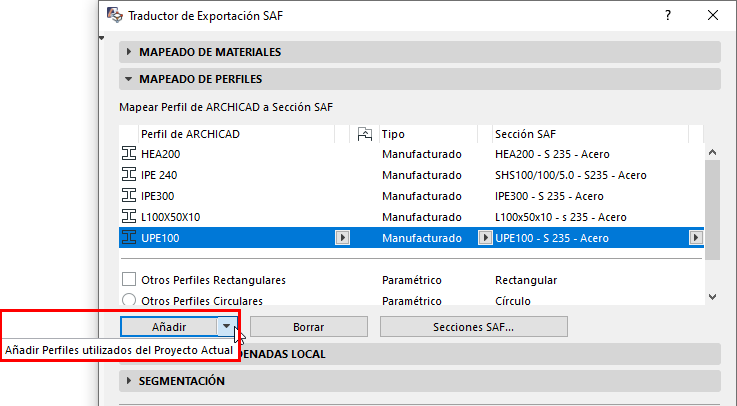
Task: Expand the Segmentación section
Action: (129, 381)
